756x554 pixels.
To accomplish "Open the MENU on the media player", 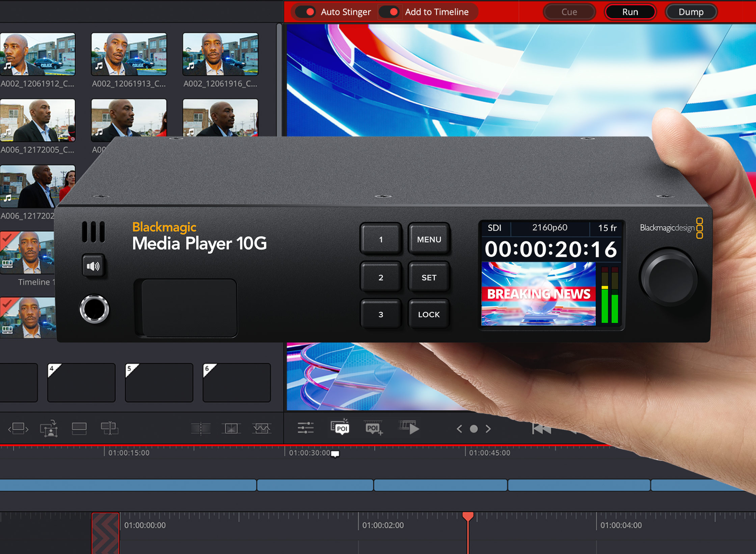I will pyautogui.click(x=429, y=240).
